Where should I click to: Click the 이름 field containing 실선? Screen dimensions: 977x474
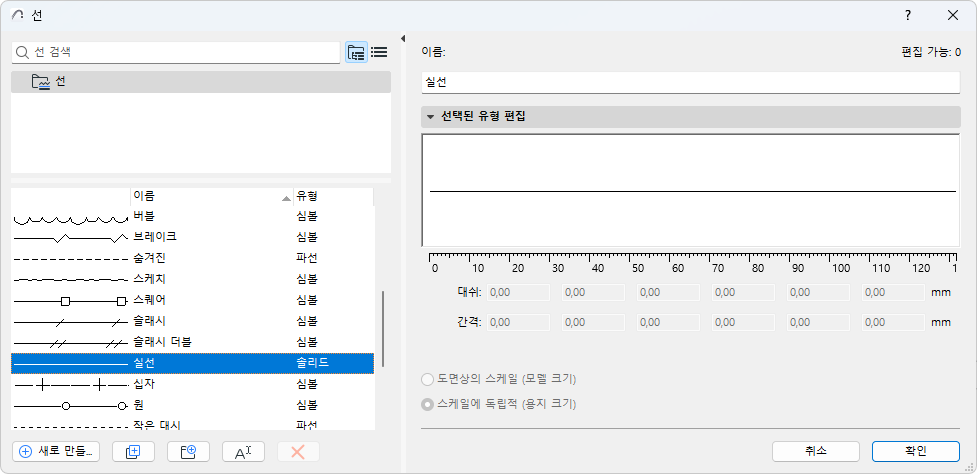[x=690, y=83]
